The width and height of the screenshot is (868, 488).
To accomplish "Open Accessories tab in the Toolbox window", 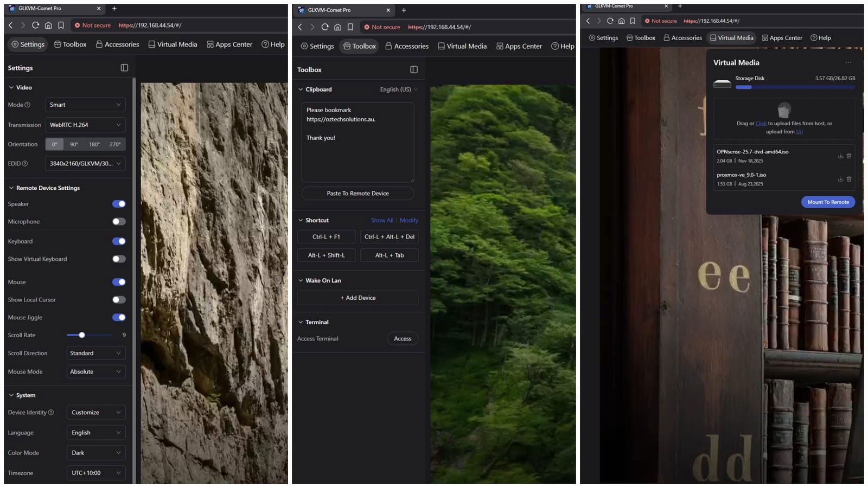I will pyautogui.click(x=407, y=46).
